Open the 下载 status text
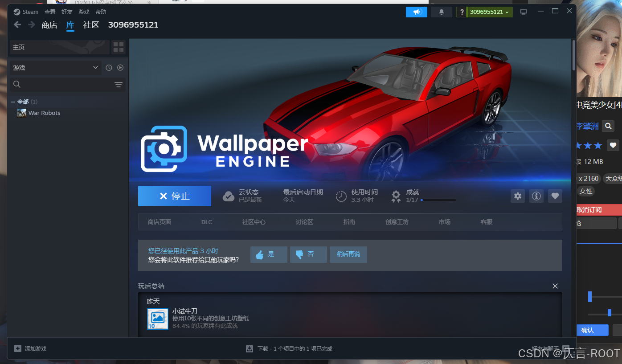 tap(295, 349)
